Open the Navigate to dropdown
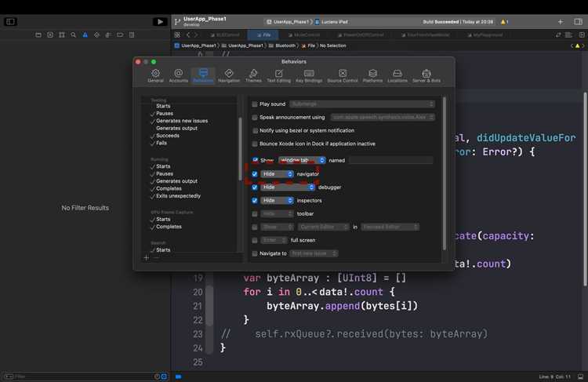This screenshot has width=588, height=382. [x=314, y=253]
